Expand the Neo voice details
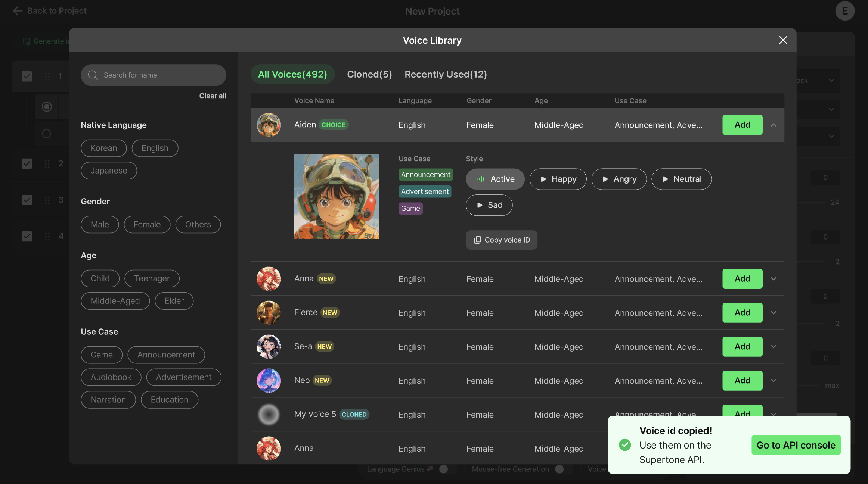Image resolution: width=868 pixels, height=484 pixels. pyautogui.click(x=774, y=381)
